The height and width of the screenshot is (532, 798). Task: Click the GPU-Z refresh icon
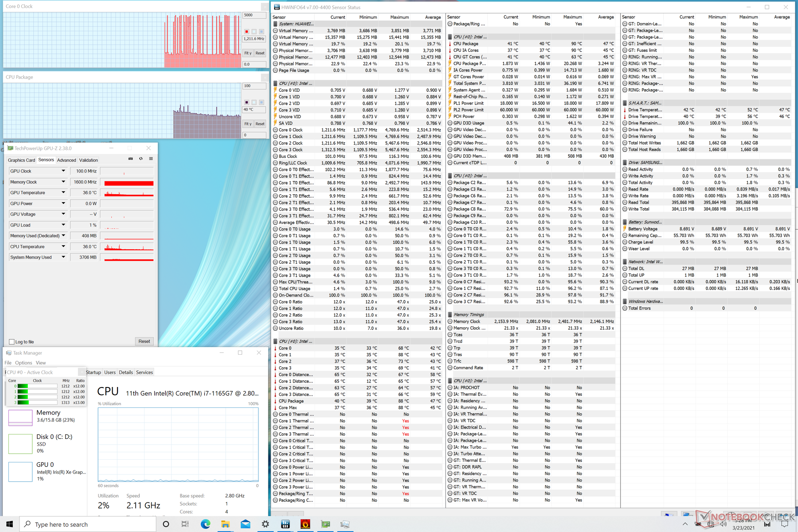pos(141,159)
